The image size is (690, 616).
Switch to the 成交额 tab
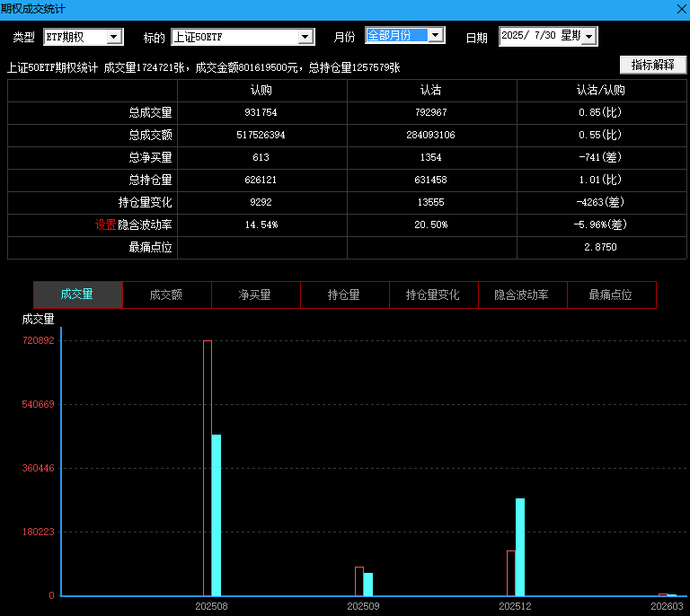(x=167, y=295)
